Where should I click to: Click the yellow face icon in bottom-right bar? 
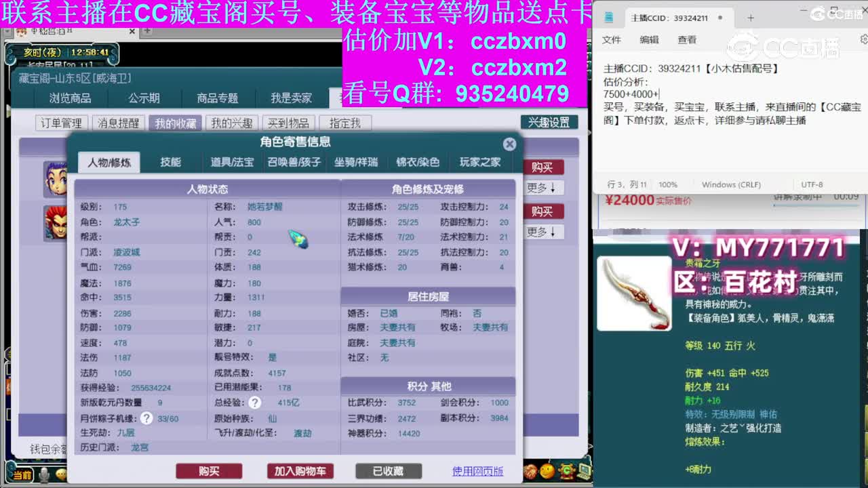tap(547, 470)
